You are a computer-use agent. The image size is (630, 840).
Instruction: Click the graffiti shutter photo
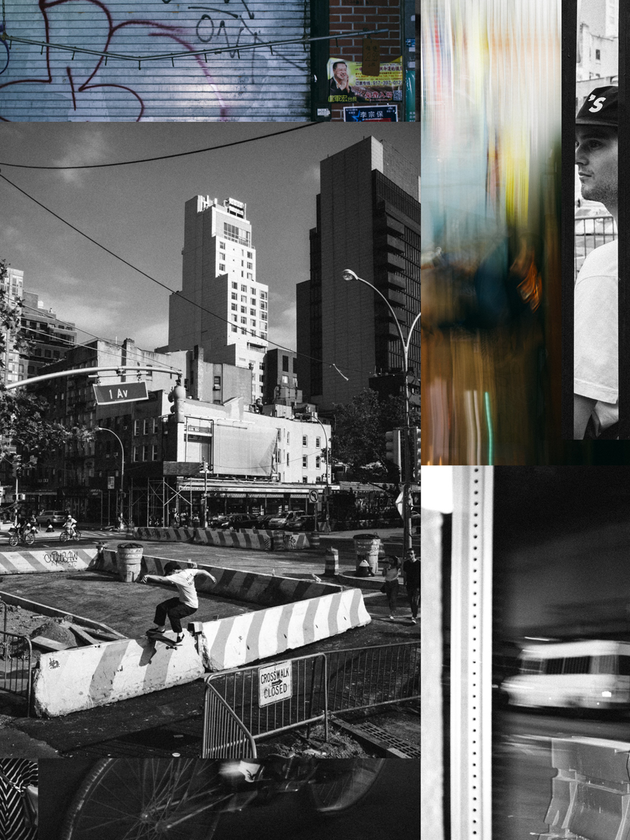click(x=154, y=60)
